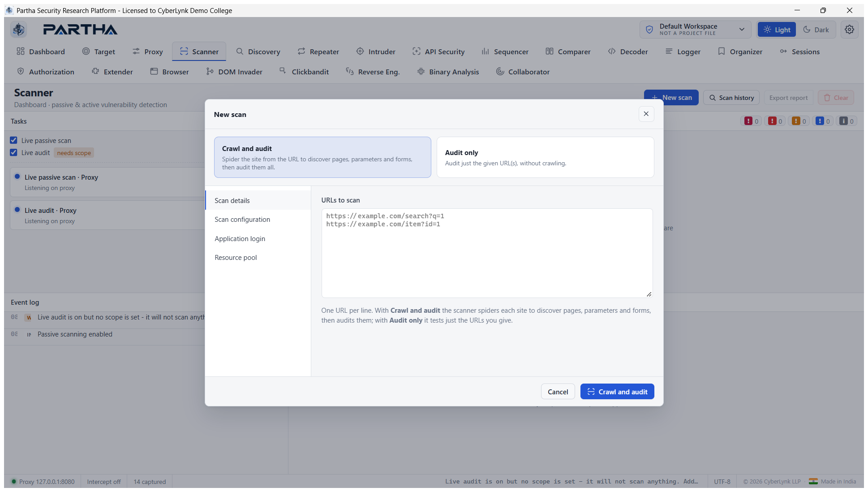The image size is (868, 492).
Task: Click the URLs to scan text area
Action: (x=487, y=253)
